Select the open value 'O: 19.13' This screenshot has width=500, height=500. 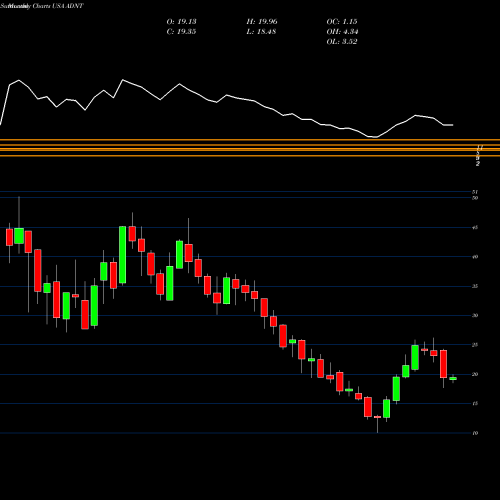point(181,22)
